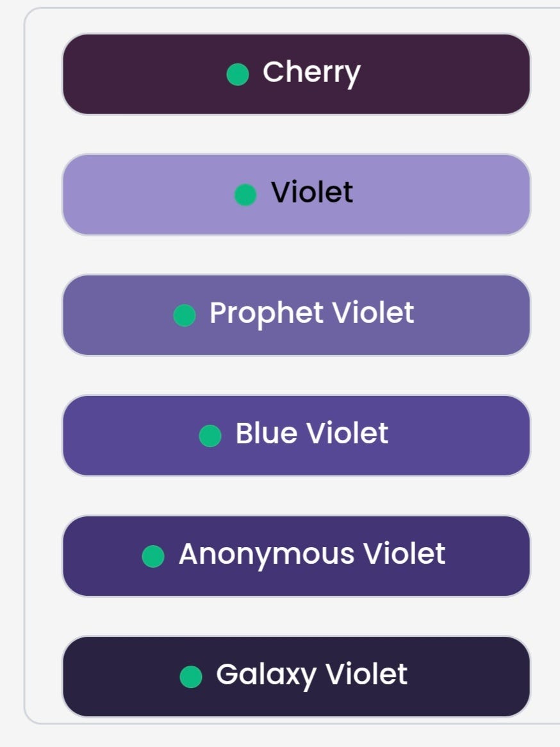Screen dimensions: 560x747
Task: Click the green dot before Prophet Violet
Action: (x=185, y=315)
